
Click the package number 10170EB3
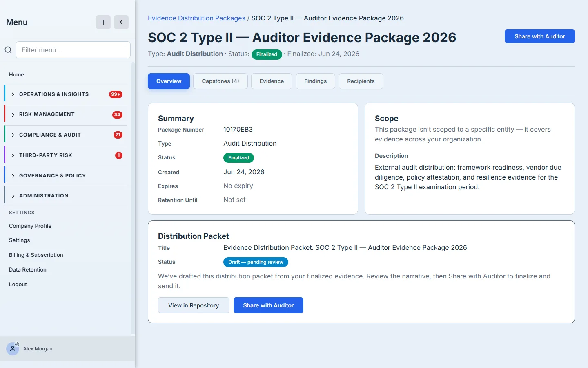coord(238,129)
